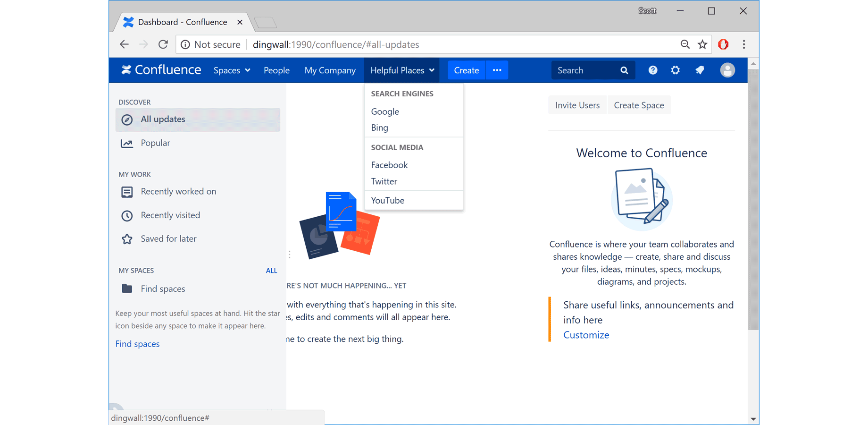Open a new browser tab

266,22
